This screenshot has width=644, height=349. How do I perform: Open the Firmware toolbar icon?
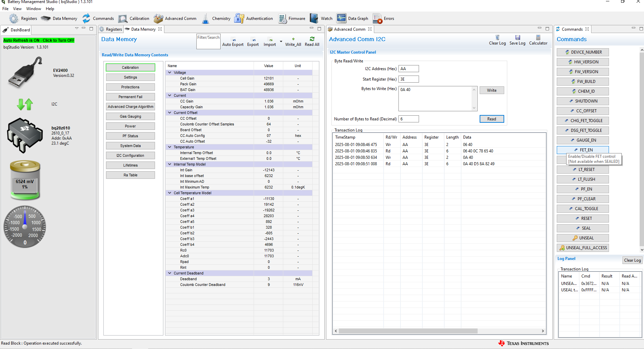point(282,19)
